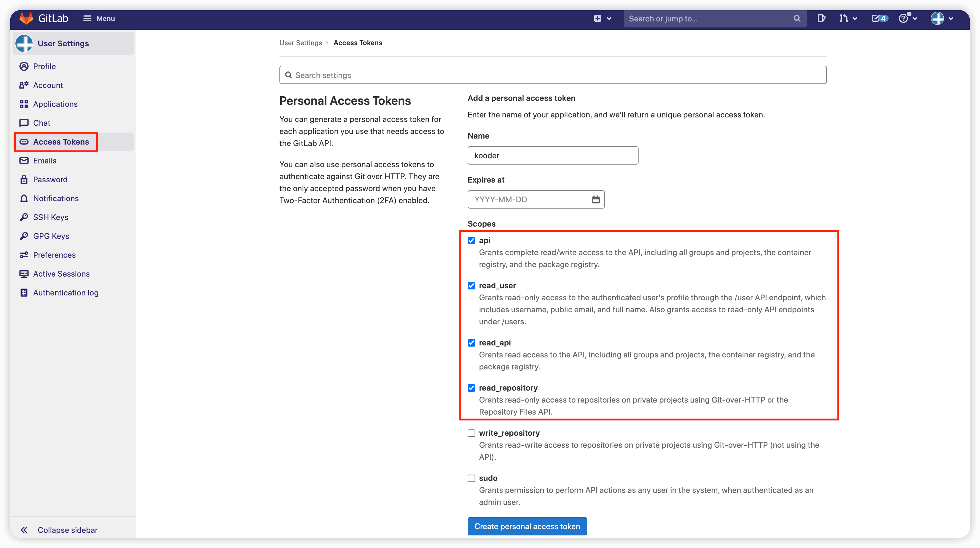Click the Preferences sliders icon
The image size is (980, 548).
[x=24, y=255]
